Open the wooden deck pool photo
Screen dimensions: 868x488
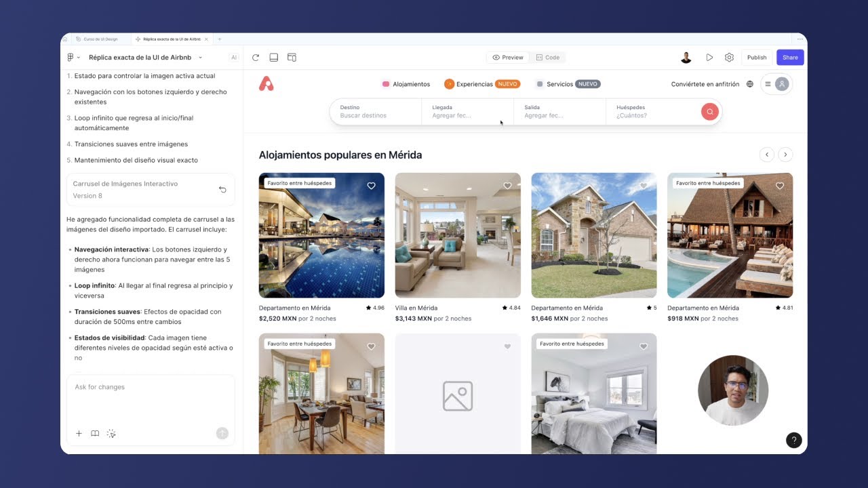click(x=730, y=235)
